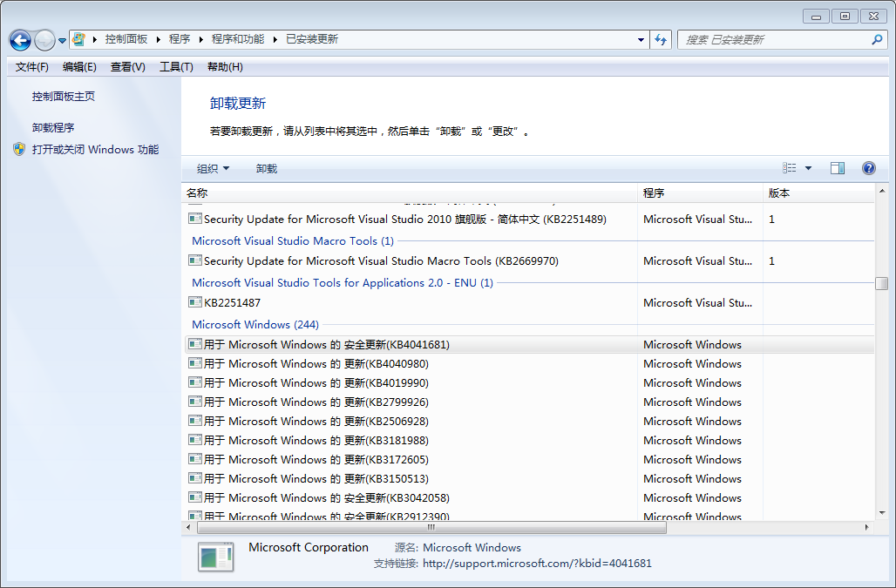The image size is (896, 588).
Task: Expand the address bar history dropdown arrow
Action: tap(641, 39)
